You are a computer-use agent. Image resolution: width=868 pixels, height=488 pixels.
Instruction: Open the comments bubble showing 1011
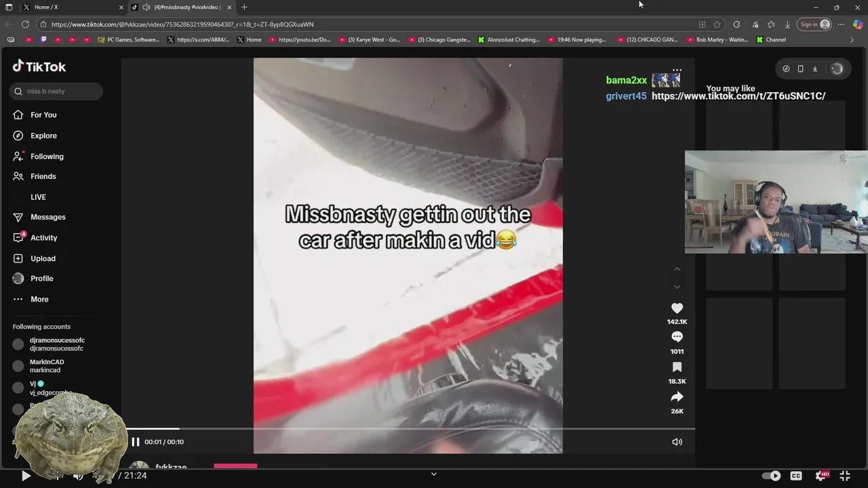pyautogui.click(x=677, y=337)
